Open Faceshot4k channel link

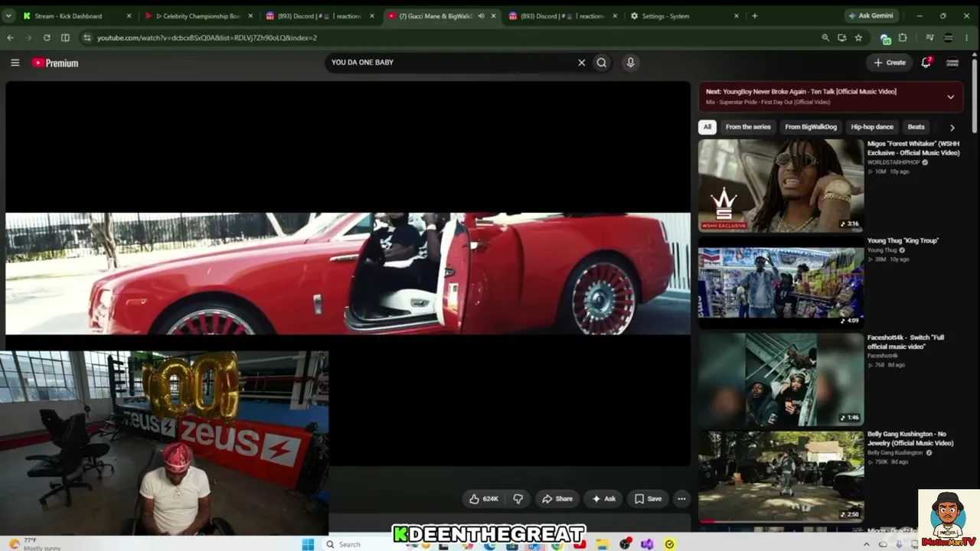click(x=883, y=356)
